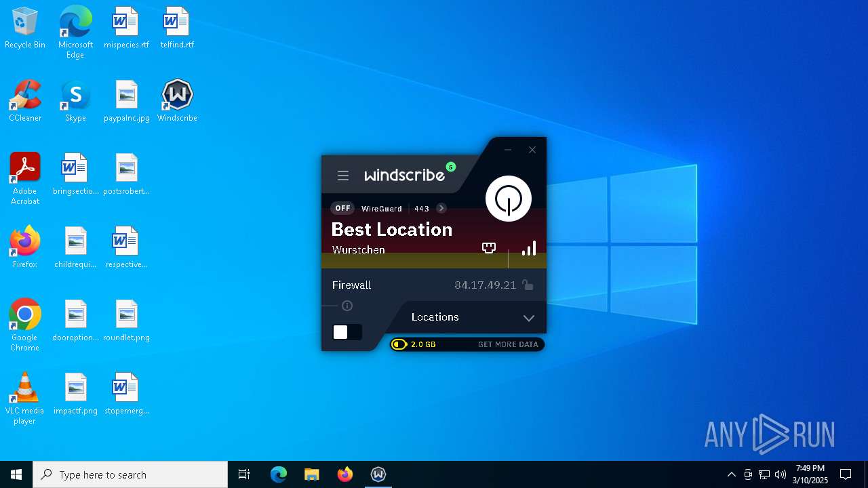The height and width of the screenshot is (488, 868).
Task: Click the network icon in system tray
Action: click(x=764, y=474)
